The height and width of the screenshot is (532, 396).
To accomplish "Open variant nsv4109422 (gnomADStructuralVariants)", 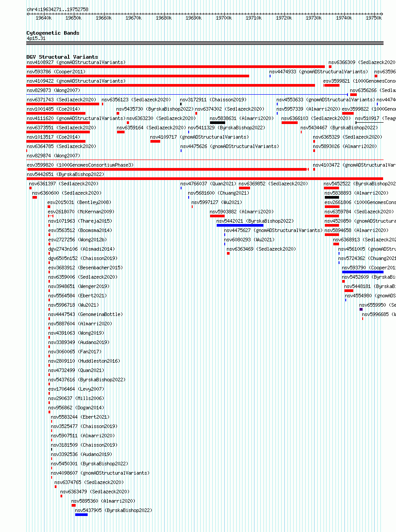I will pos(76,81).
